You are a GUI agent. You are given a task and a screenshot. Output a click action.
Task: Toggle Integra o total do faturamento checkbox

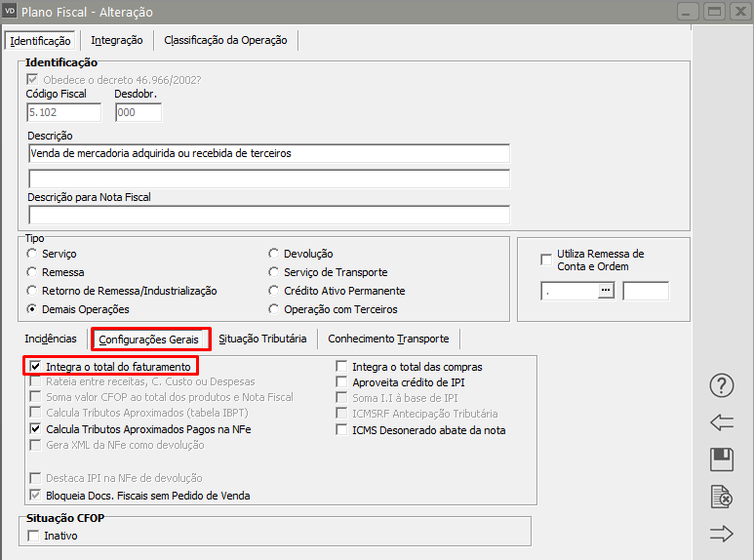tap(36, 367)
